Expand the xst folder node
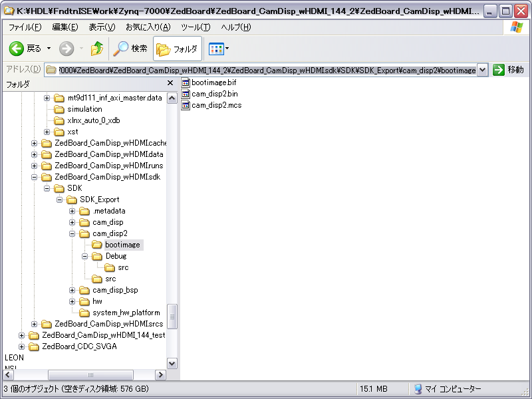 (x=47, y=132)
